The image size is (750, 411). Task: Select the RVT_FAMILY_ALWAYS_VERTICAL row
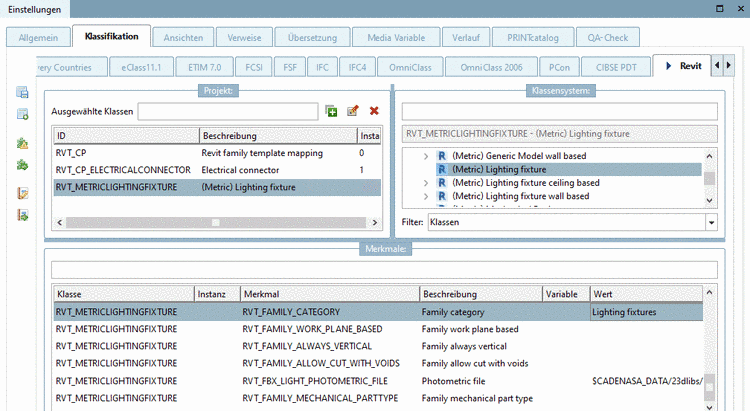(378, 346)
